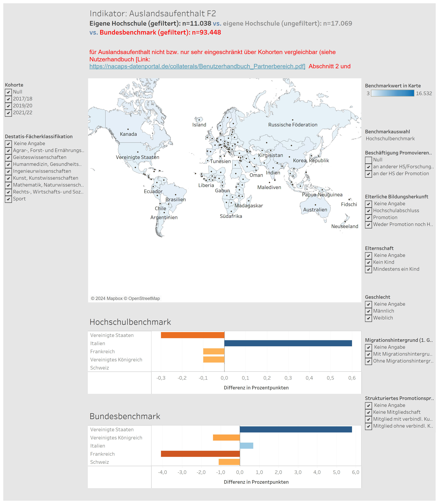439x504 pixels.
Task: Open the Hochschulbenchmark selection dropdown
Action: coord(390,139)
